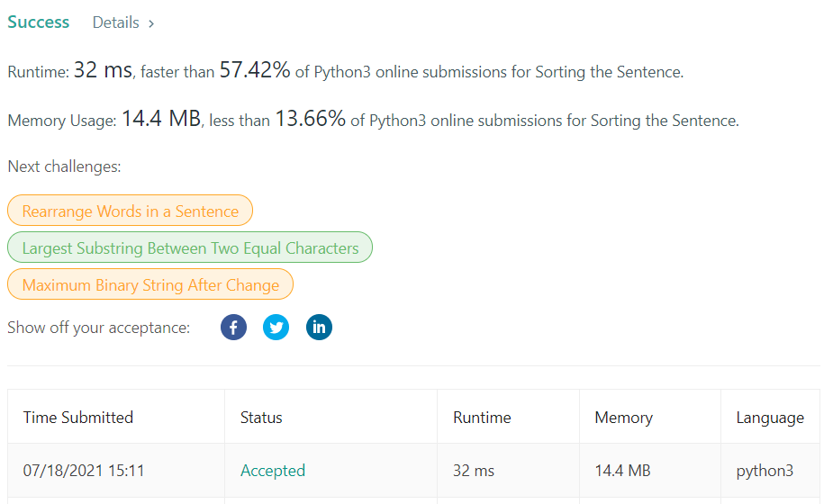Image resolution: width=824 pixels, height=504 pixels.
Task: Open Rearrange Words in a Sentence challenge
Action: click(x=131, y=211)
